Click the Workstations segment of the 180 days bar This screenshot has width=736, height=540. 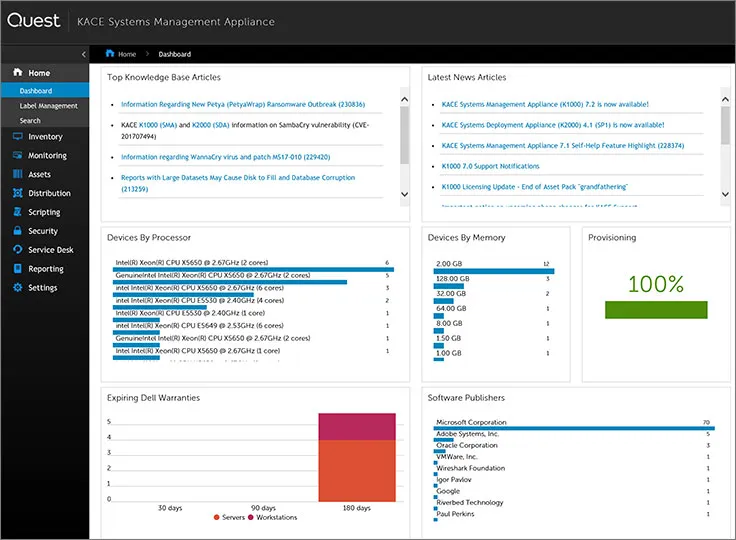point(357,426)
